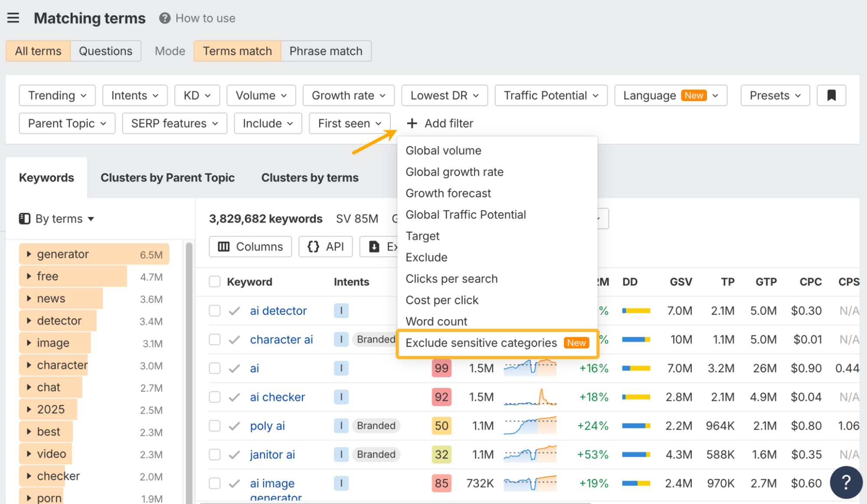This screenshot has width=867, height=504.
Task: Click the bookmark saved filters icon
Action: 831,95
